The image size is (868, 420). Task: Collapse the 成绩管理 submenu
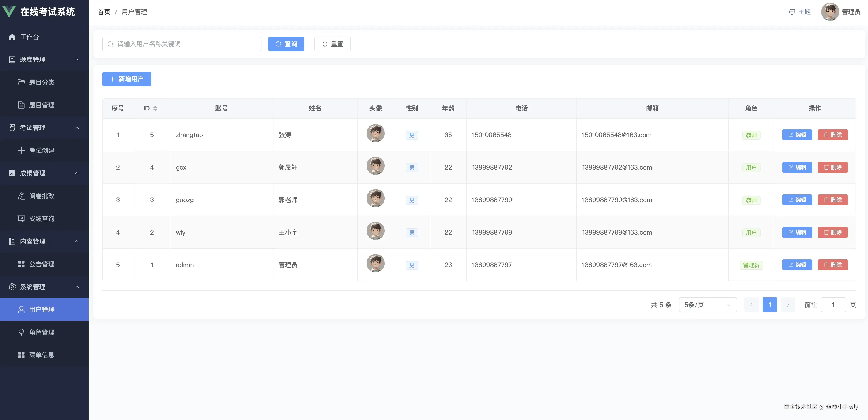77,173
